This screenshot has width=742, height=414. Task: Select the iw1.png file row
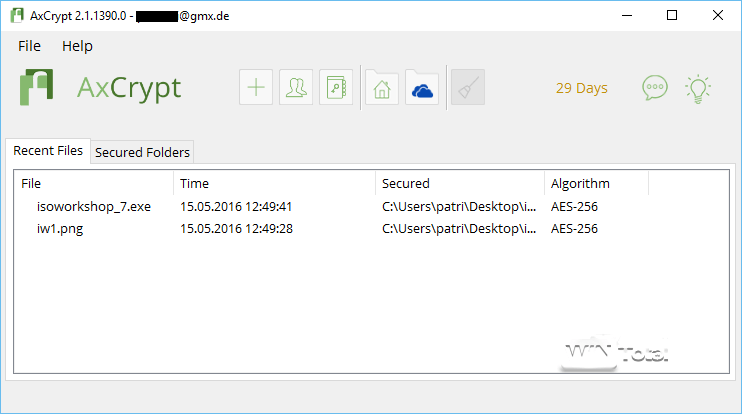62,228
